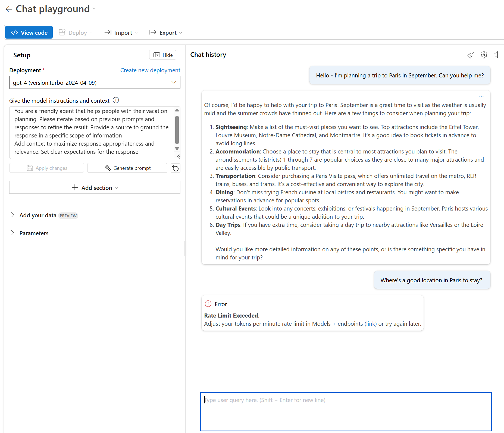Click the instructions box scrollbar thumb
The height and width of the screenshot is (433, 504).
click(x=177, y=130)
